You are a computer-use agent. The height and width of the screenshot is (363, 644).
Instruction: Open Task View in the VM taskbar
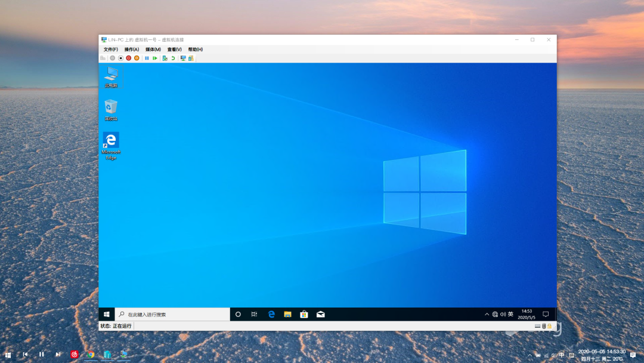click(254, 315)
